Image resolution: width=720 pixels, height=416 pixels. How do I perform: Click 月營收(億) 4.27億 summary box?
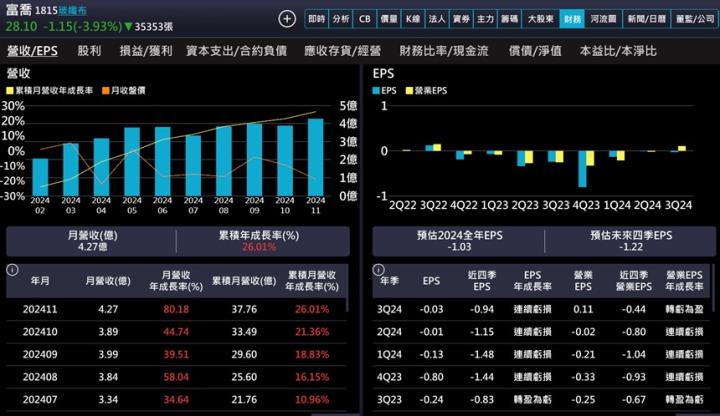tap(92, 241)
